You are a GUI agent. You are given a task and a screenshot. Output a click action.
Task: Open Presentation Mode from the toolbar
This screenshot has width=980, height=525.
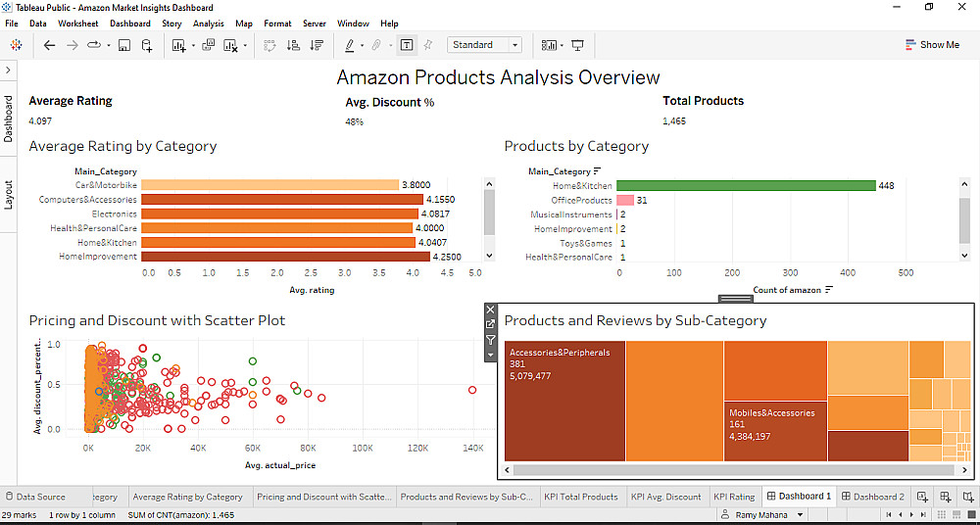577,45
